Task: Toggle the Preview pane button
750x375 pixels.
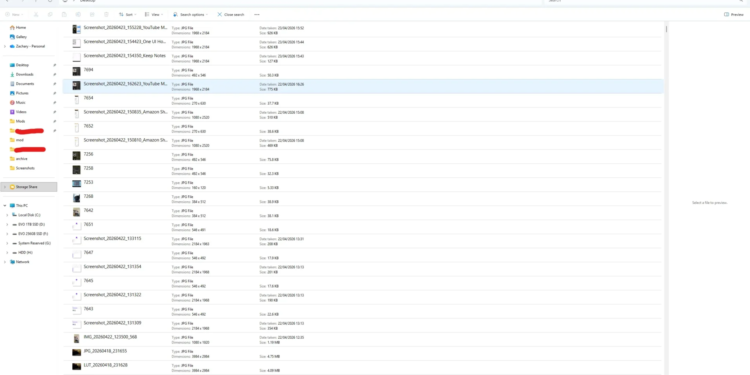Action: coord(734,15)
